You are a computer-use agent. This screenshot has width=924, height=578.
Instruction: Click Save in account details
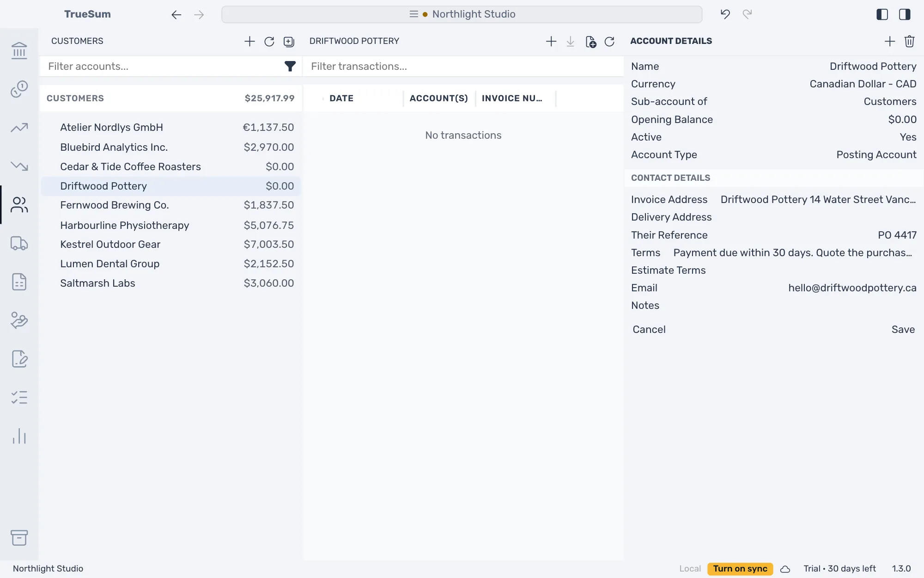(903, 330)
